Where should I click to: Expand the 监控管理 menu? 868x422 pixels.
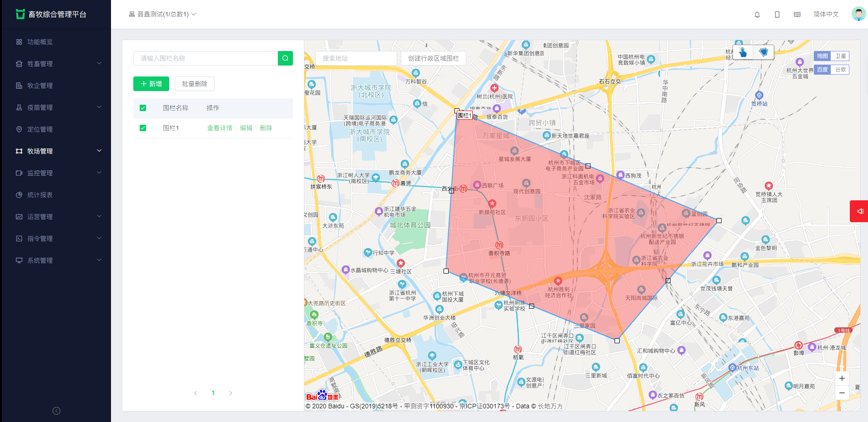click(99, 173)
